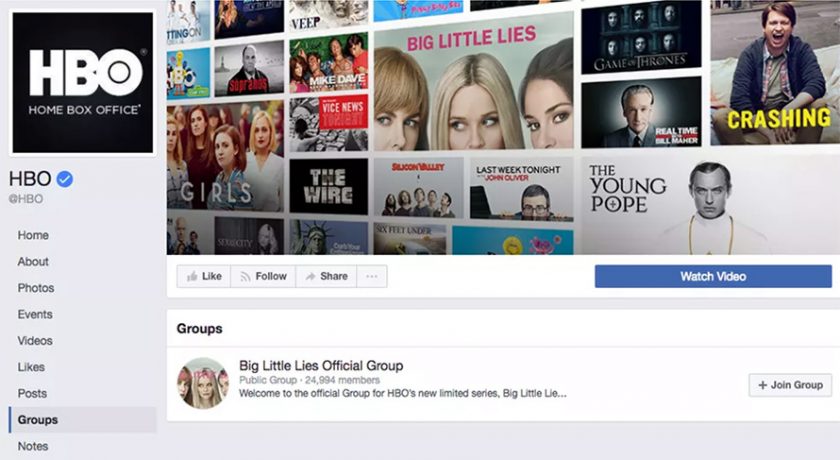Click the Groups section heading

tap(199, 329)
